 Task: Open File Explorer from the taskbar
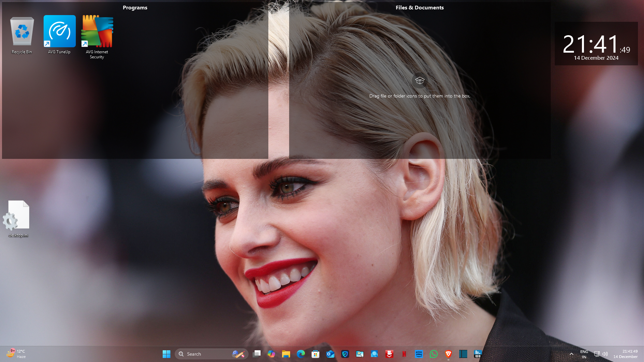point(286,354)
